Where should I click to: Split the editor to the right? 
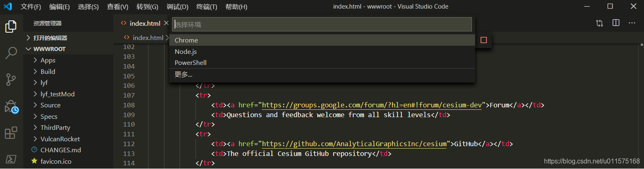click(x=616, y=23)
